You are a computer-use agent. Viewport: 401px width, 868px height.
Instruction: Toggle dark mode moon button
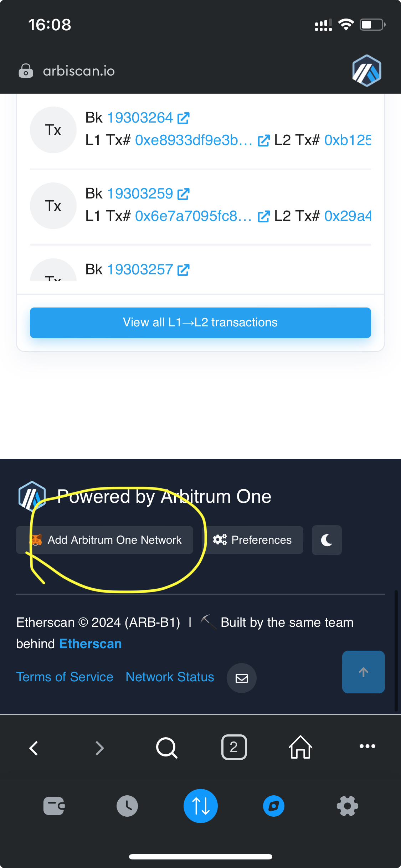(x=327, y=540)
